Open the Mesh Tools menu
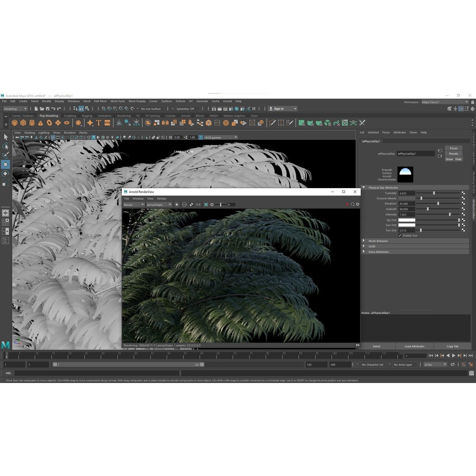This screenshot has width=476, height=476. [118, 101]
